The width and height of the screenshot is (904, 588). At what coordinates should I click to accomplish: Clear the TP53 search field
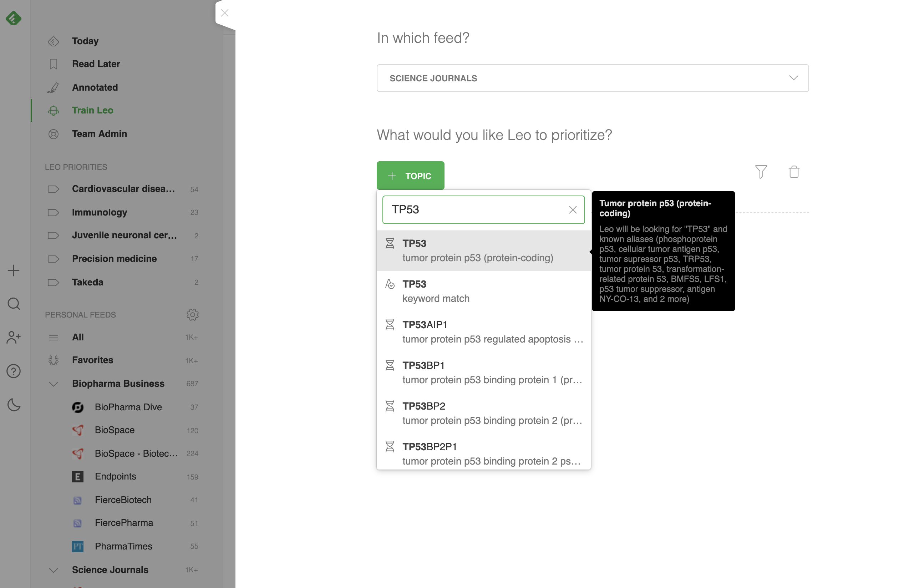tap(573, 210)
